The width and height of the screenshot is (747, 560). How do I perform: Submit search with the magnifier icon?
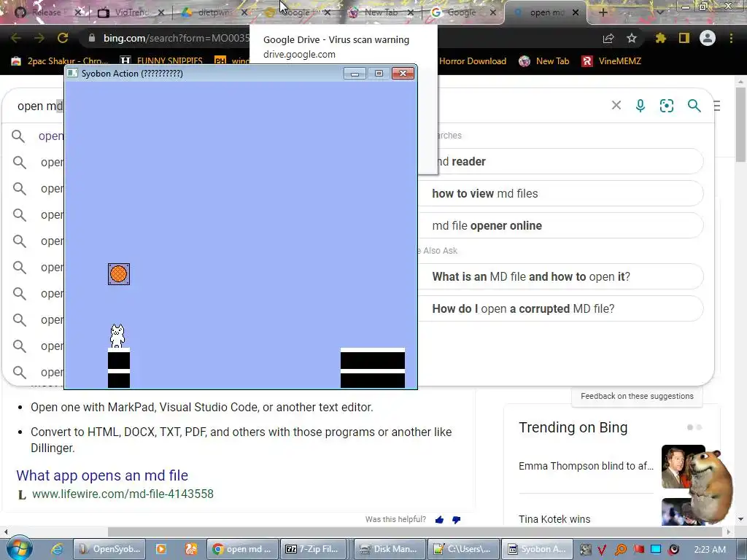[694, 105]
